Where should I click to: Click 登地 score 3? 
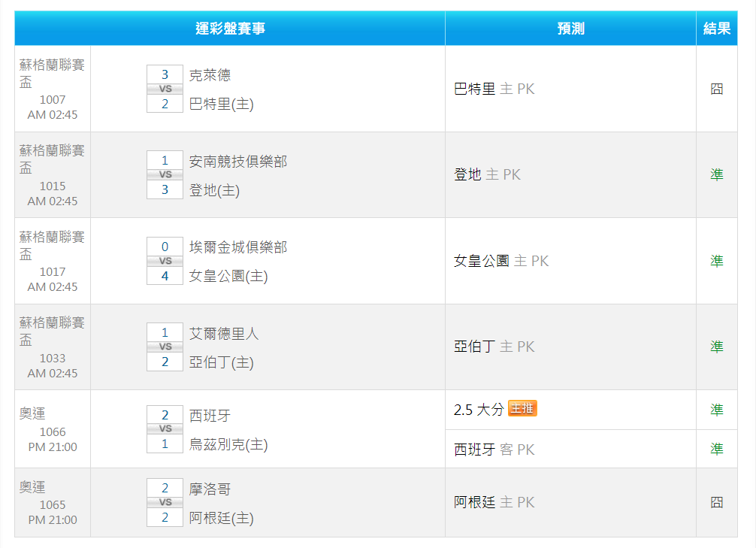[165, 189]
